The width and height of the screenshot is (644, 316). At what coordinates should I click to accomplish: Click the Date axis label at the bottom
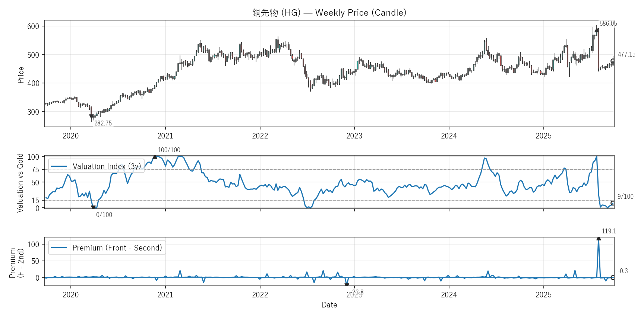329,305
